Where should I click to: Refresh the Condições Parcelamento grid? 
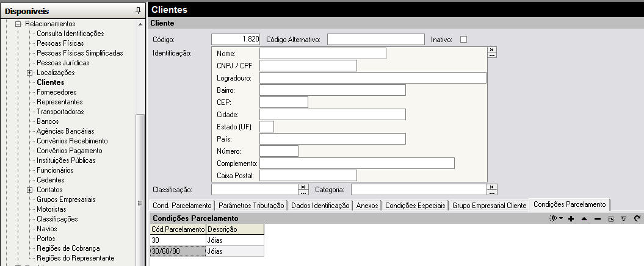[x=637, y=219]
